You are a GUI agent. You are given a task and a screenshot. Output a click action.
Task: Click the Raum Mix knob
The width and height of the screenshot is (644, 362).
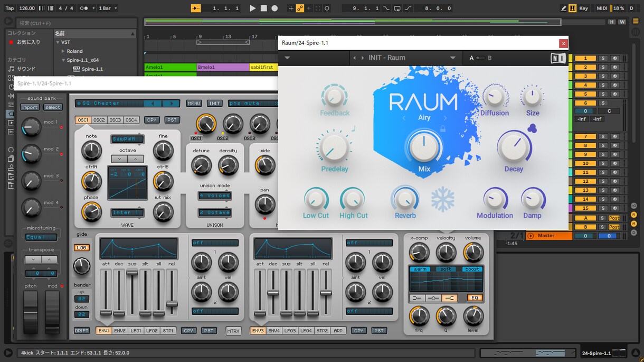coord(424,147)
